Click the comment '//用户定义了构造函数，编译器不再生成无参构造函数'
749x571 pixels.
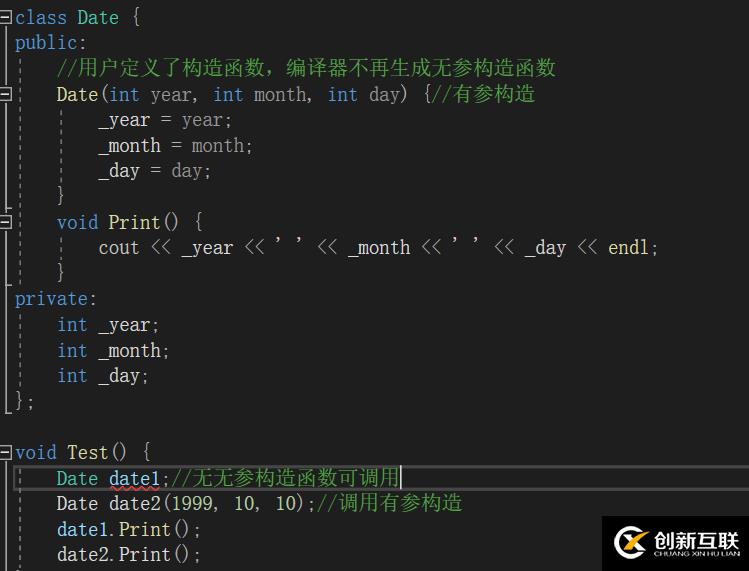[306, 68]
